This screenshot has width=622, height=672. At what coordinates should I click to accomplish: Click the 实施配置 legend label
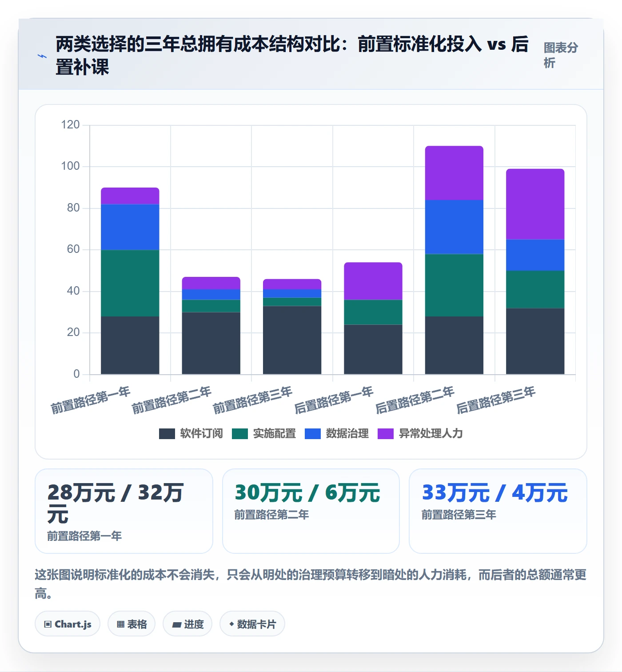pyautogui.click(x=275, y=433)
